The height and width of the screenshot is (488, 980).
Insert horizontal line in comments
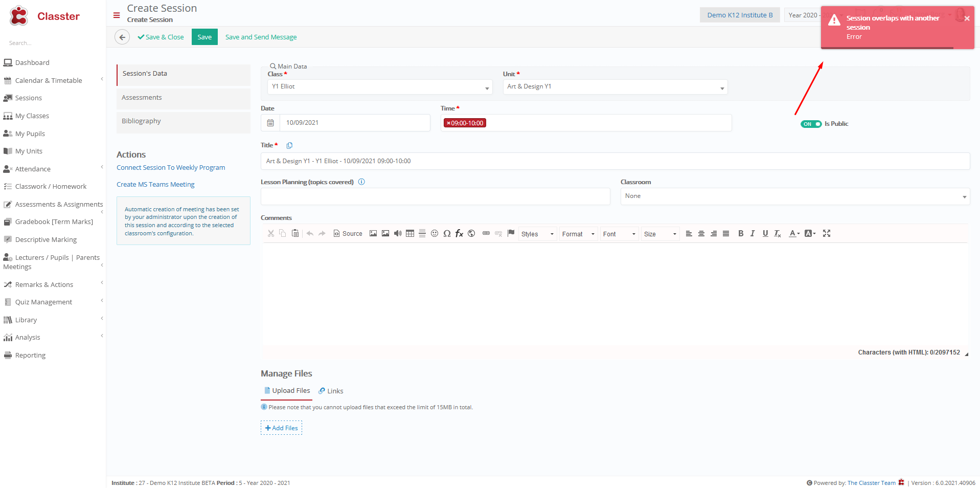422,233
